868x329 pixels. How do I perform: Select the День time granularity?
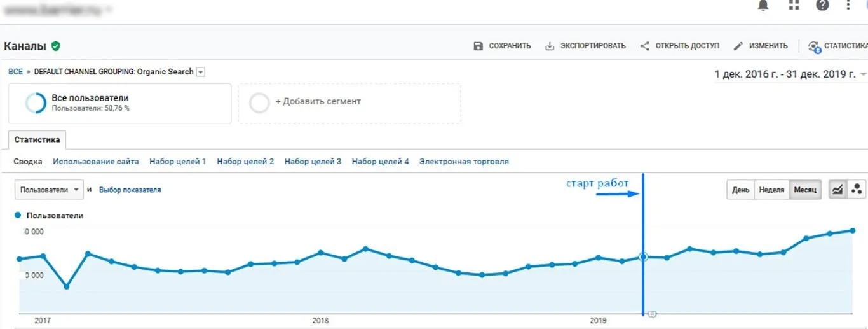coord(740,190)
